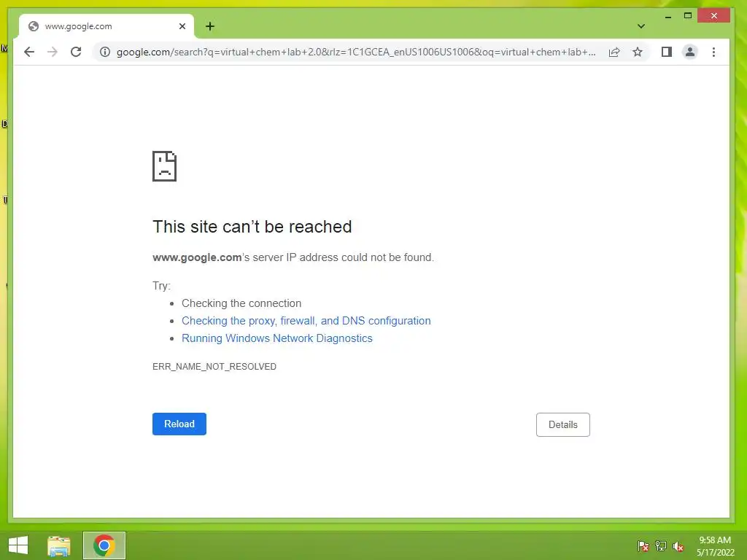Click the network tray icon
The height and width of the screenshot is (560, 747).
pos(661,546)
